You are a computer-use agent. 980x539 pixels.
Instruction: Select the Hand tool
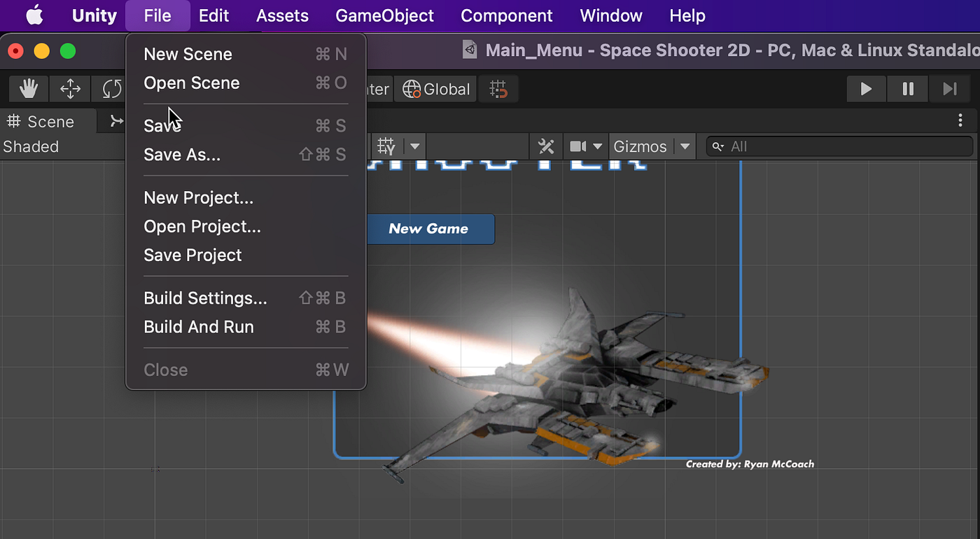[x=29, y=89]
